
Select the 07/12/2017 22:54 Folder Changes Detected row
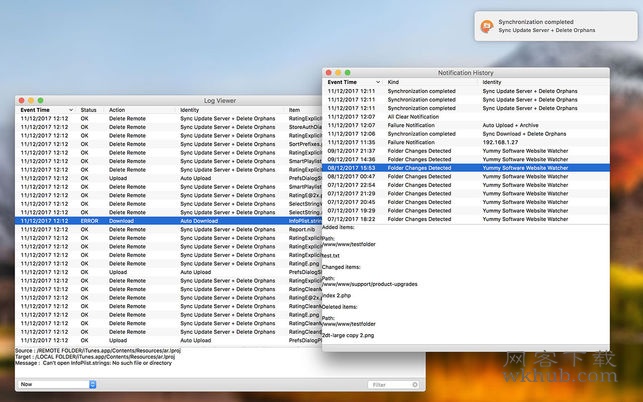click(465, 185)
